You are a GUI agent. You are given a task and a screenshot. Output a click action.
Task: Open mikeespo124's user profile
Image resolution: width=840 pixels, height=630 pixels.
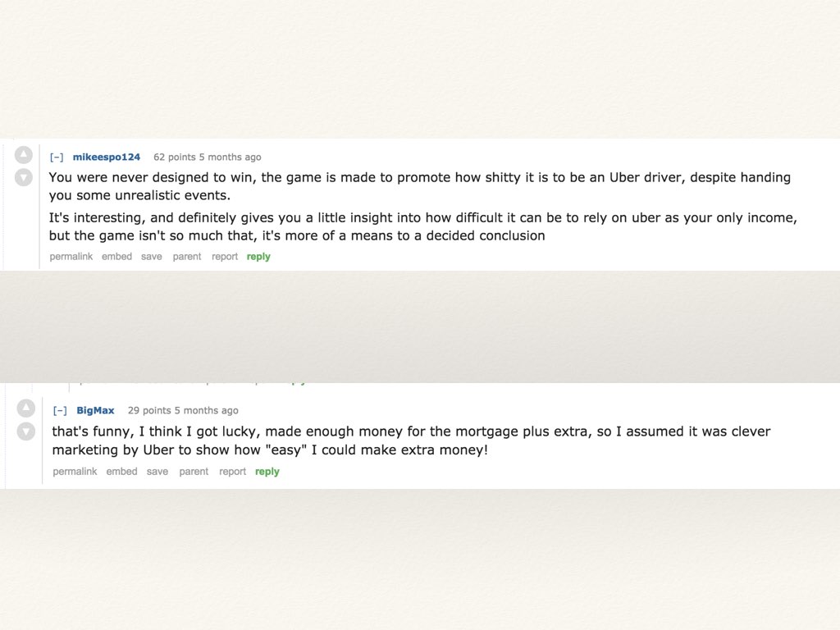(x=107, y=157)
